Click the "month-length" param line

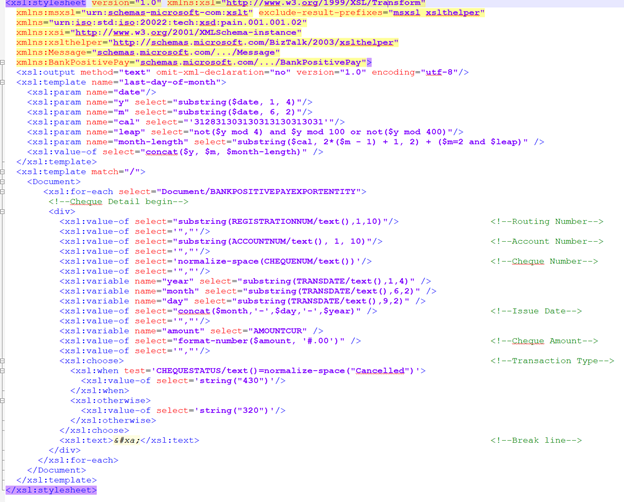point(285,142)
